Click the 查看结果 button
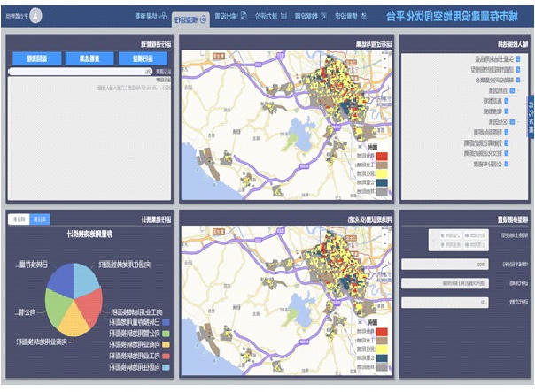This screenshot has height=392, width=535. click(x=89, y=58)
